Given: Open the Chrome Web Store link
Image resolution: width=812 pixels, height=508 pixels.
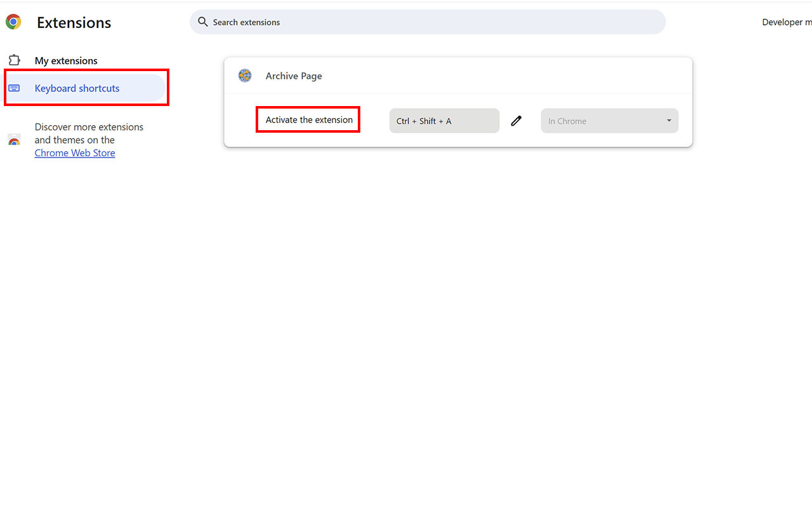Looking at the screenshot, I should pyautogui.click(x=75, y=153).
